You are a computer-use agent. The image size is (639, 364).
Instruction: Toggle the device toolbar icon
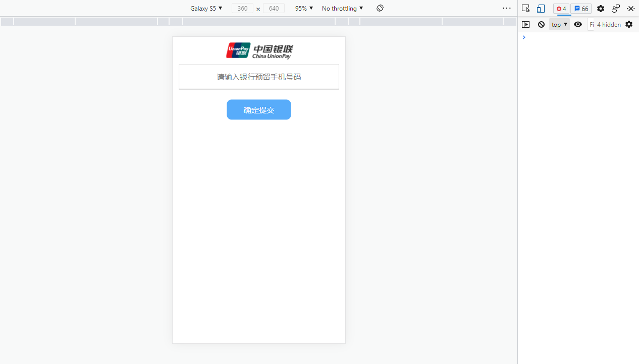pos(541,9)
